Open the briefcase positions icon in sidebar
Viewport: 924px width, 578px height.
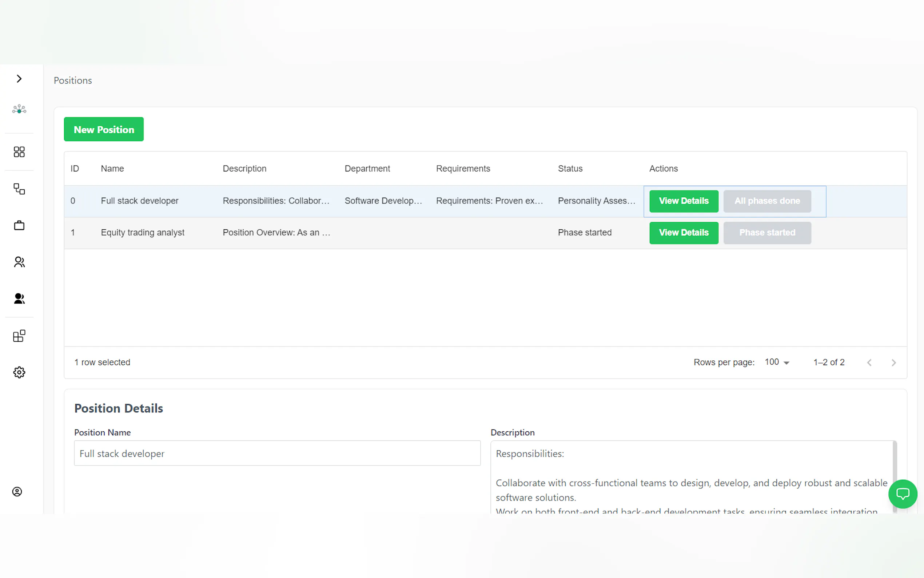point(19,225)
